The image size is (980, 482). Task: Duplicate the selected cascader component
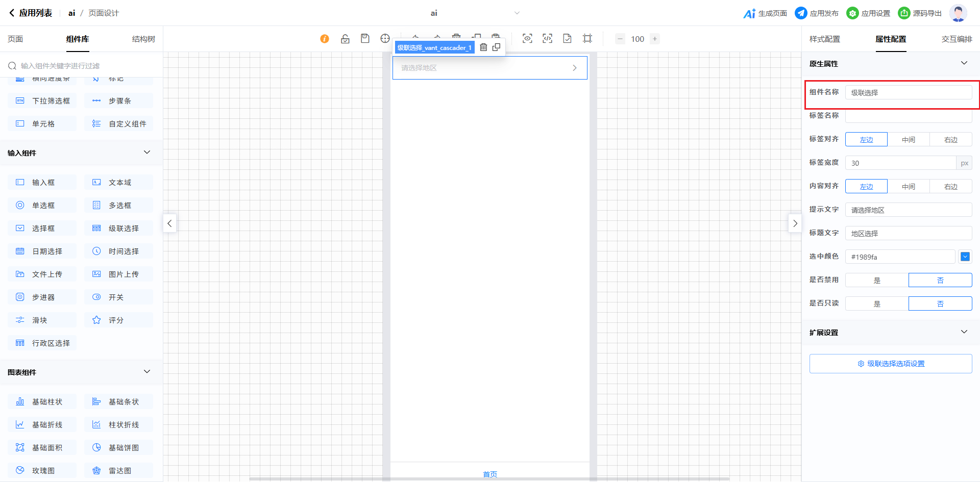496,47
